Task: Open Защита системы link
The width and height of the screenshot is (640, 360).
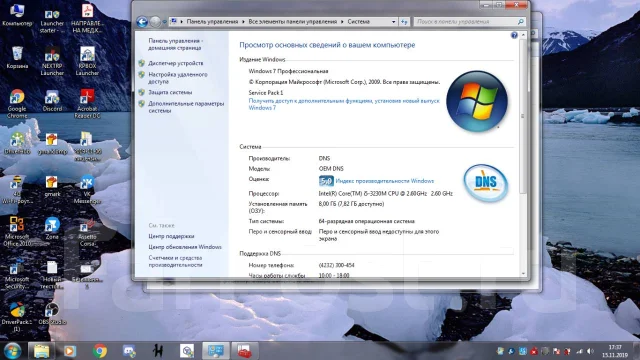Action: point(170,92)
